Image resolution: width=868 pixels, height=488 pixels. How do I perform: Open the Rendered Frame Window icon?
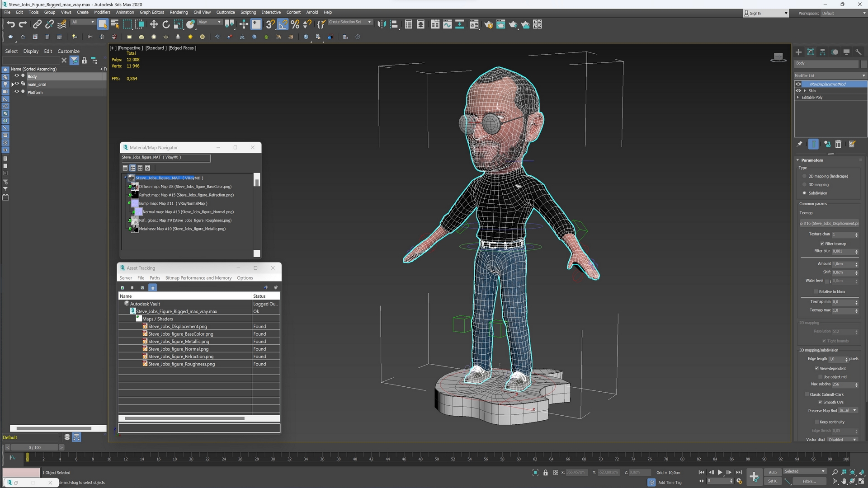point(500,24)
